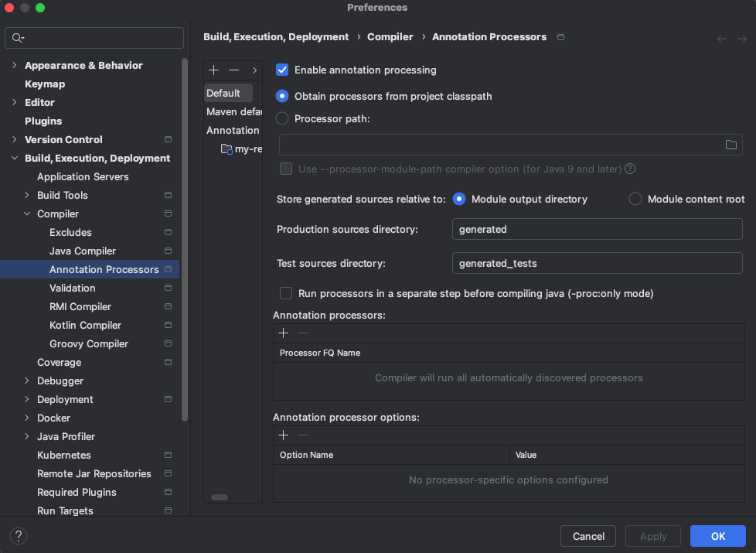Navigate back with the left arrow
The width and height of the screenshot is (756, 553).
click(722, 38)
